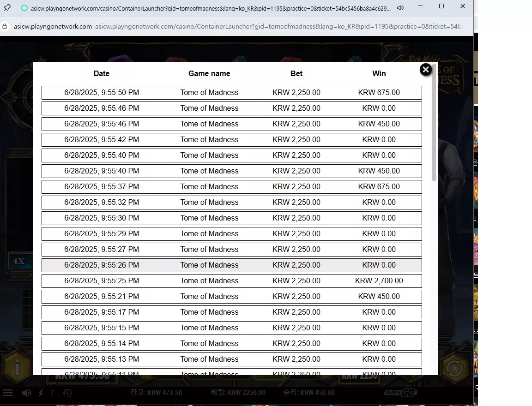Image resolution: width=532 pixels, height=406 pixels.
Task: Click the Bet column header
Action: click(296, 73)
